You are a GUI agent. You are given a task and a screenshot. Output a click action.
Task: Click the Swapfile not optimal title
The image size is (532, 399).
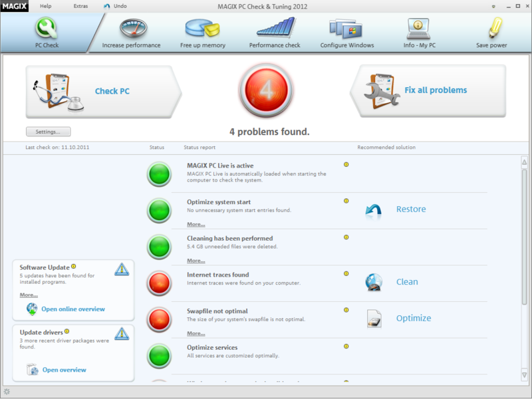click(217, 311)
